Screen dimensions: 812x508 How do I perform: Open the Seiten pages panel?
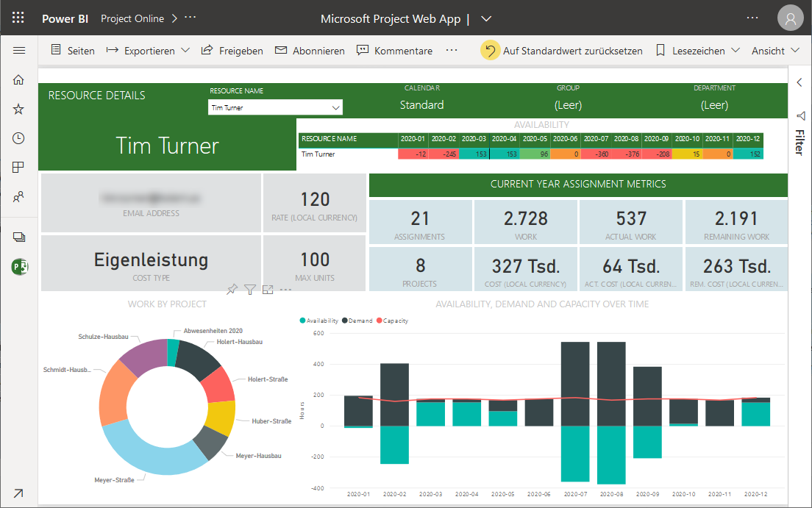73,50
